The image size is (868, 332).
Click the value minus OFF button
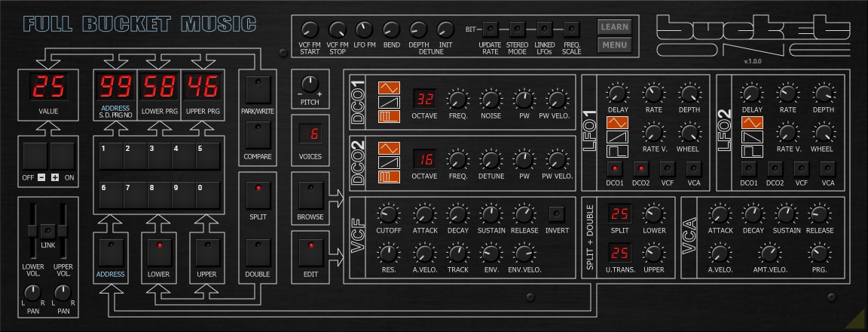pyautogui.click(x=35, y=156)
